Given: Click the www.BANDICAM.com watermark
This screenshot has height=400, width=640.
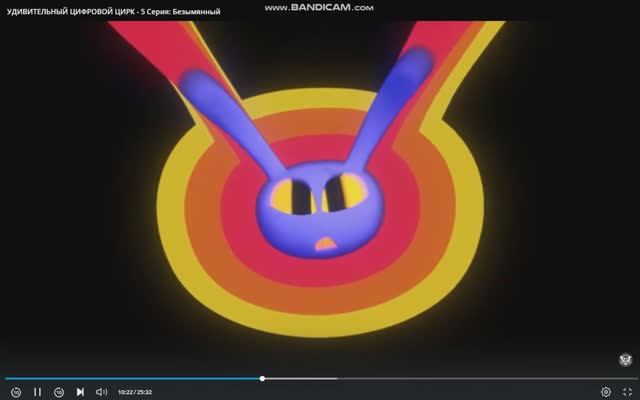Looking at the screenshot, I should click(x=319, y=7).
